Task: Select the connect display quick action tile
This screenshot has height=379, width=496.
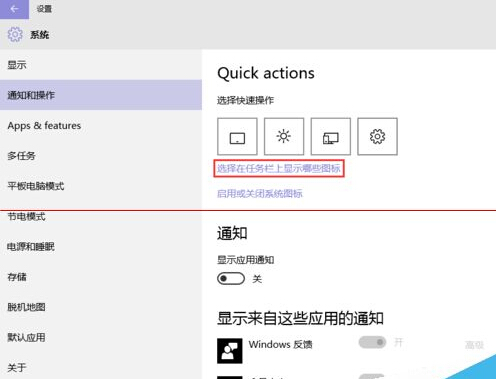Action: tap(331, 136)
